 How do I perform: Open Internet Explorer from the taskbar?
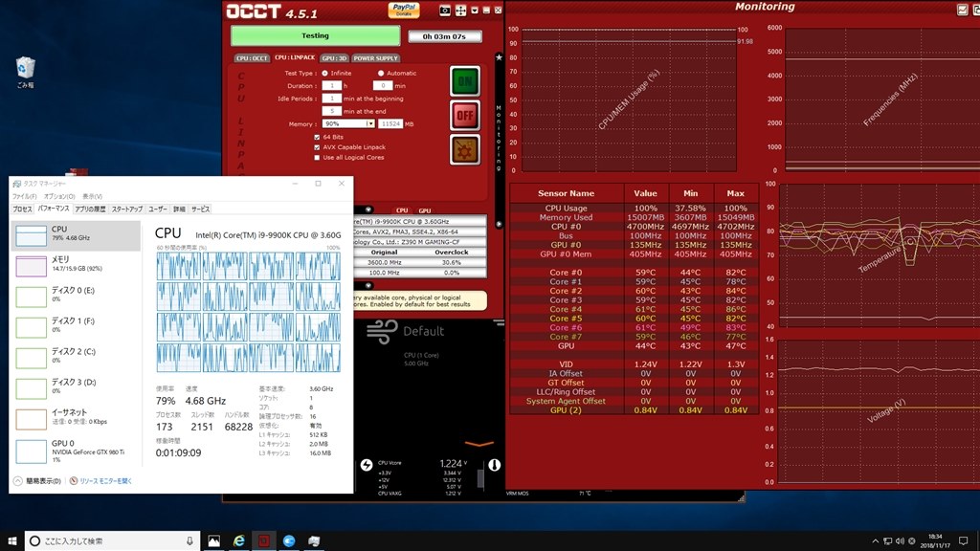click(x=238, y=541)
